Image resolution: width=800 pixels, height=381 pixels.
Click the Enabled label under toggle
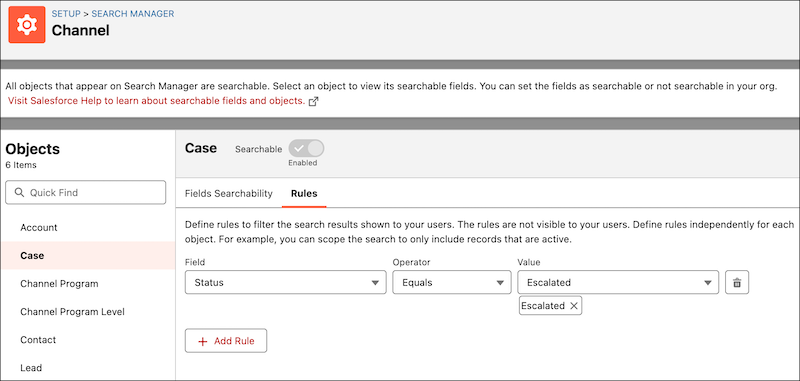[303, 163]
